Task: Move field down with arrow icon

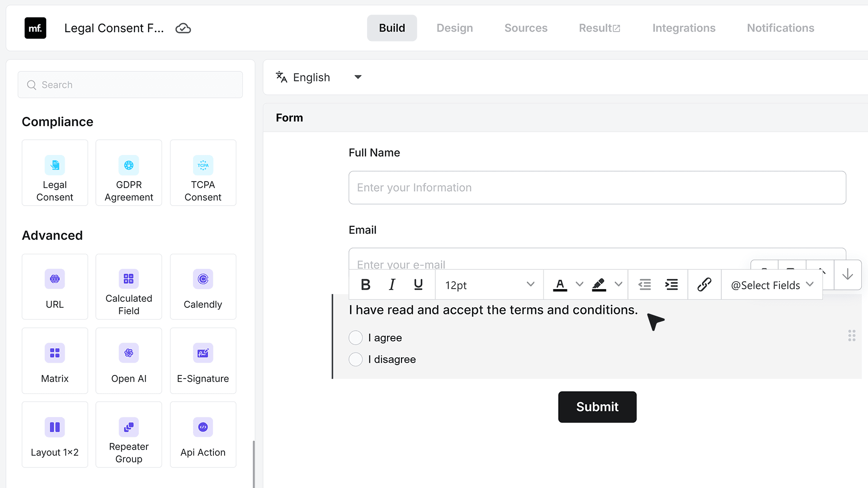Action: [848, 274]
